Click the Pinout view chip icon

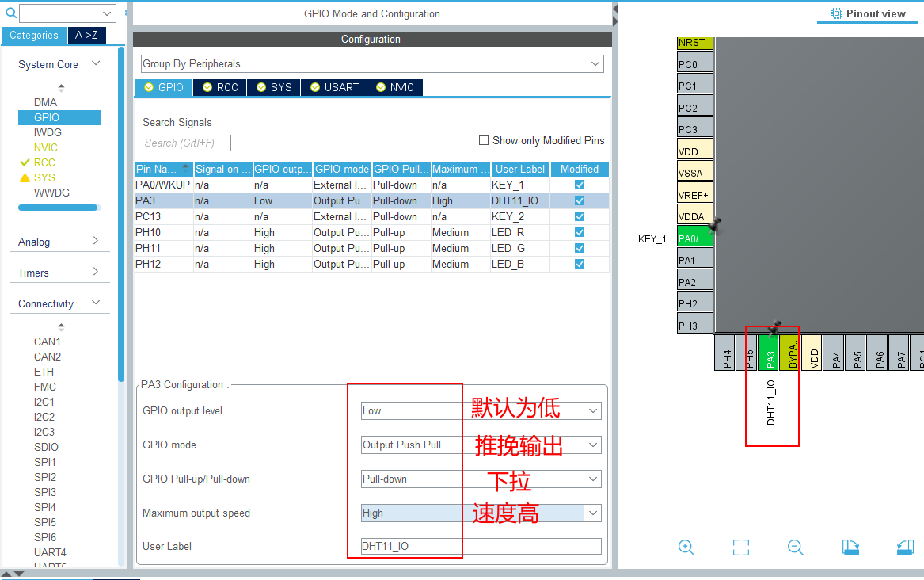[x=836, y=13]
